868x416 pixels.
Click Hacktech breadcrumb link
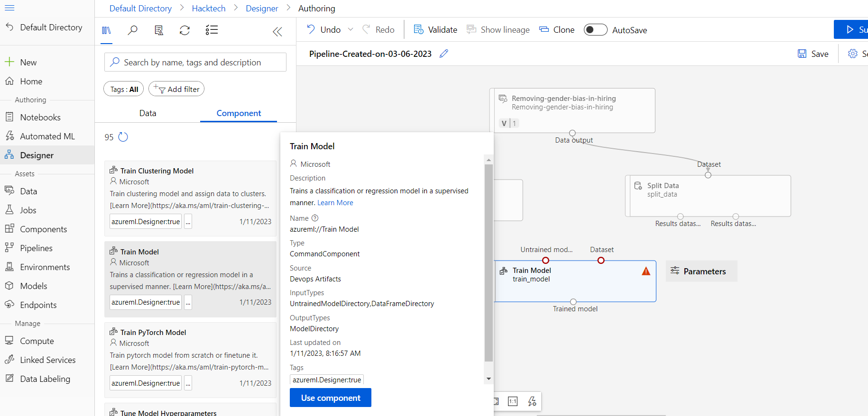point(209,8)
